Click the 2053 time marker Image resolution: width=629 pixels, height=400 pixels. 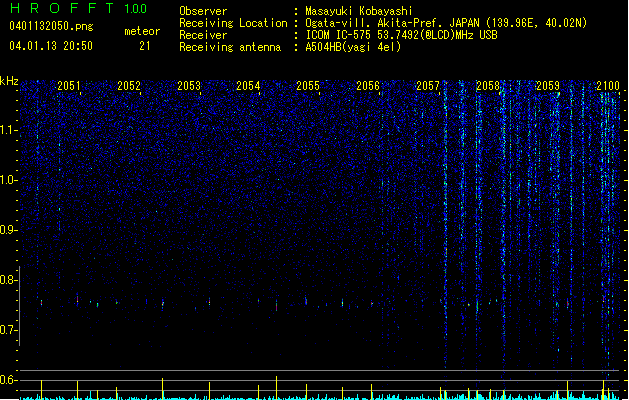pyautogui.click(x=189, y=86)
